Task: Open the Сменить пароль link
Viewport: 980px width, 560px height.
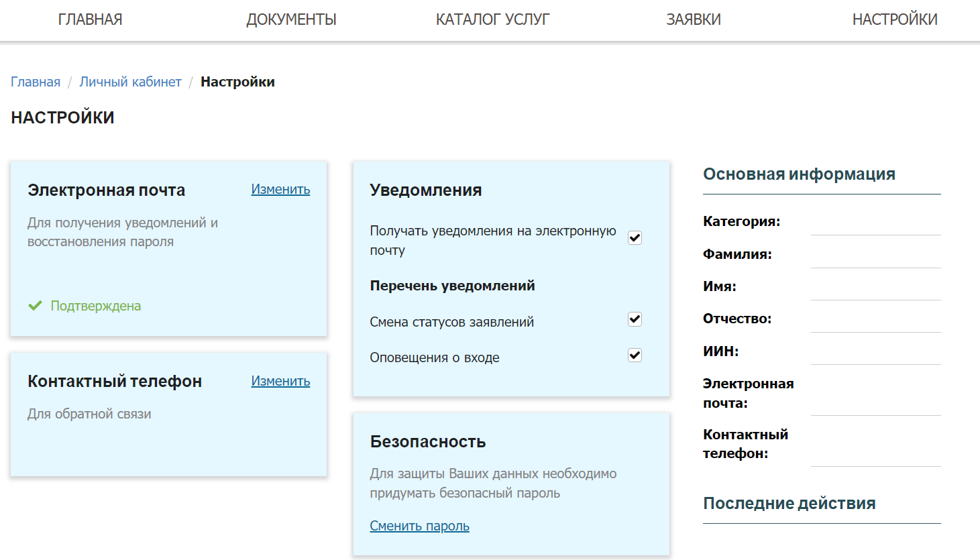Action: click(419, 526)
